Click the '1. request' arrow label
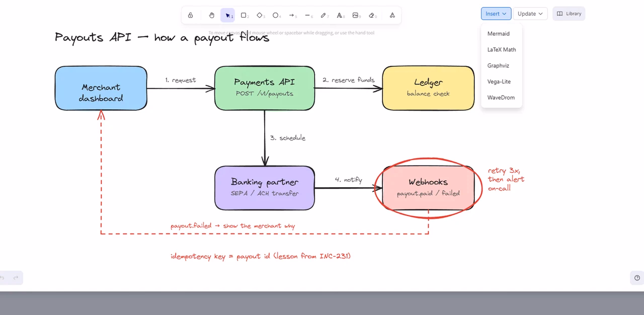 click(x=180, y=80)
